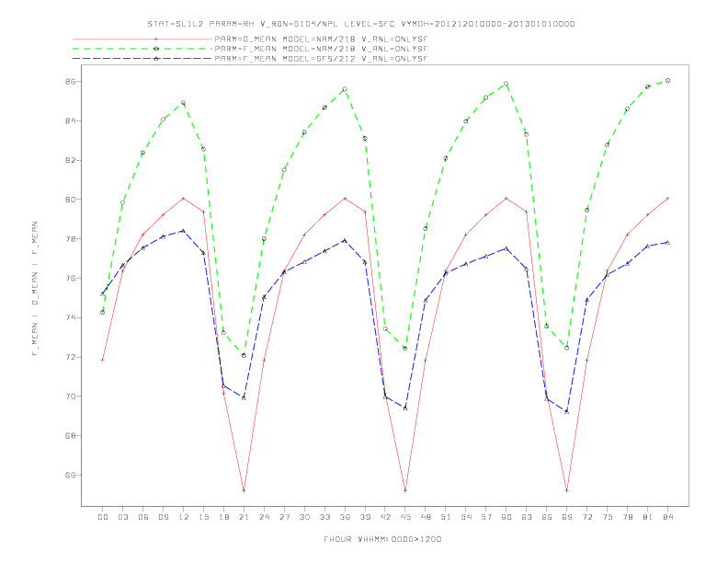
Task: Click x-axis tick label 72
Action: coord(587,517)
